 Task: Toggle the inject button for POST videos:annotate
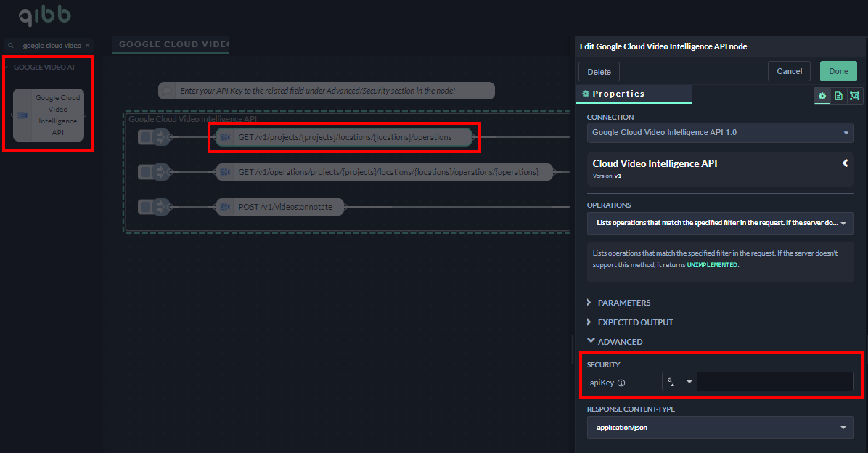click(145, 207)
